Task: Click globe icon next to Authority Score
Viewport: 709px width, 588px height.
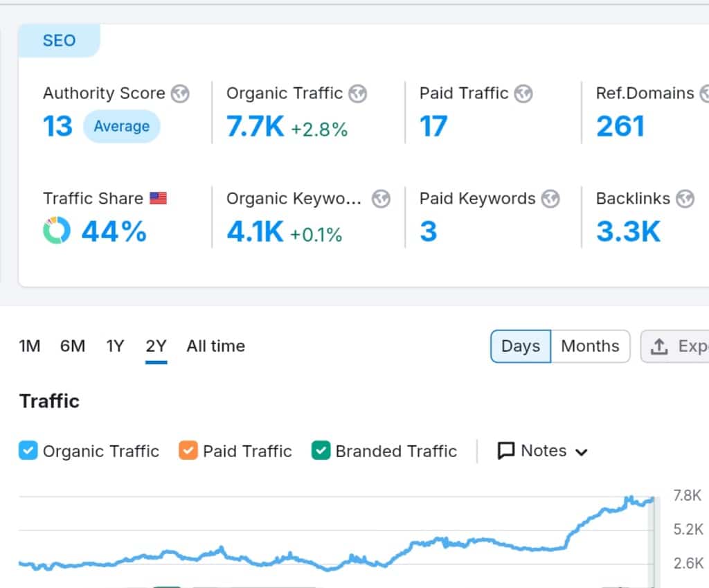Action: pos(180,93)
